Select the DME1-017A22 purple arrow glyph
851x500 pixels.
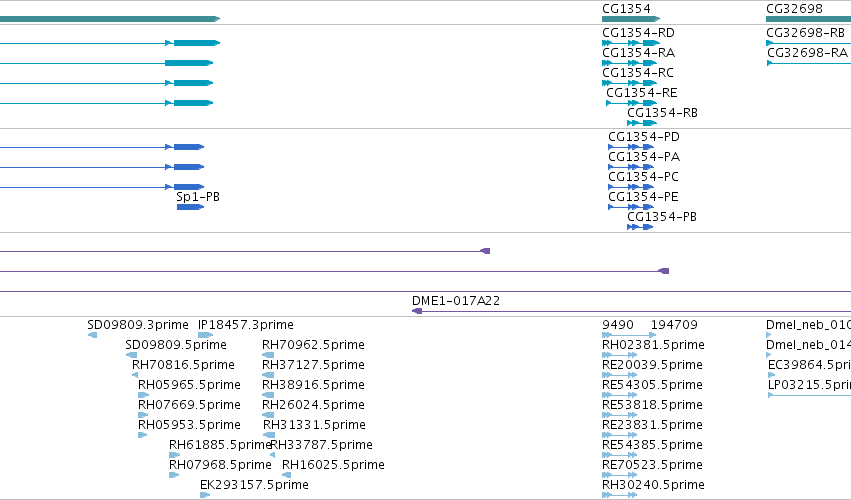(x=417, y=311)
